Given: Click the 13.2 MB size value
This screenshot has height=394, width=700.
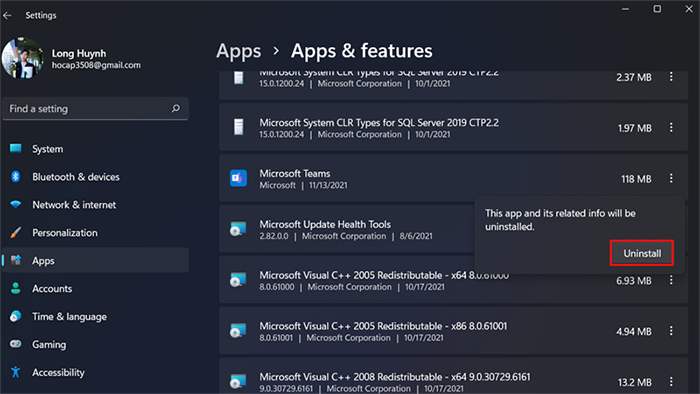Looking at the screenshot, I should point(634,382).
